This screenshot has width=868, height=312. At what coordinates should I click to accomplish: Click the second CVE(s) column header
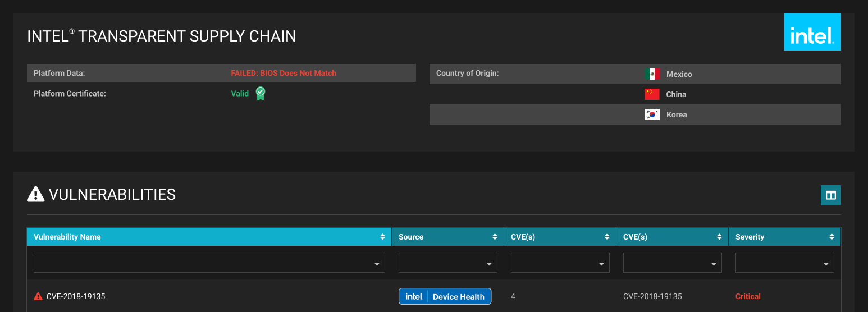[x=635, y=237]
